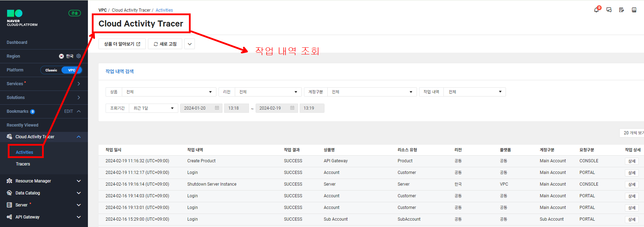Open the user guide book icon
The image size is (644, 227).
point(634,10)
